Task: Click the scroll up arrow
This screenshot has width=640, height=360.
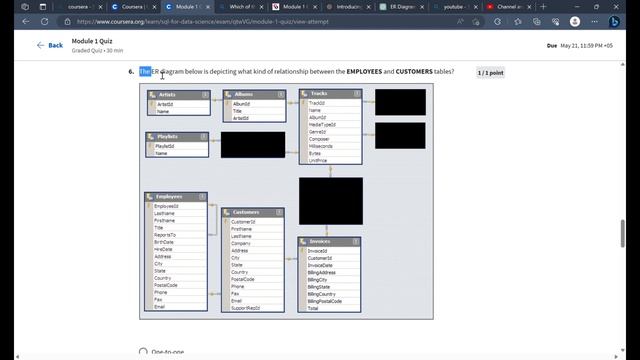Action: (x=622, y=64)
